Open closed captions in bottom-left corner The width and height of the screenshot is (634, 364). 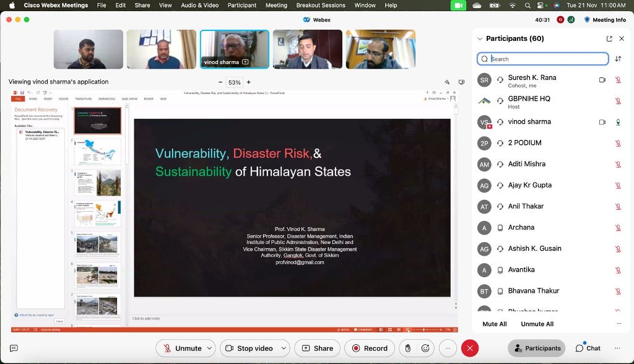14,348
